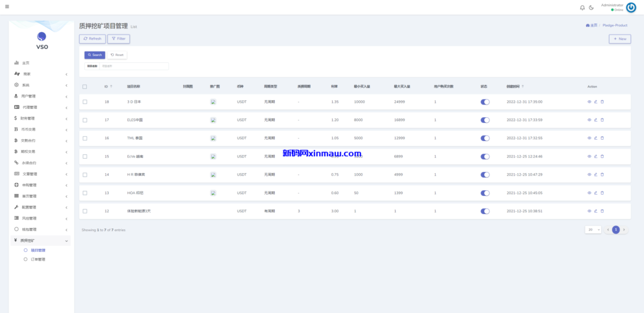Click the 项目名称 search input field

134,66
